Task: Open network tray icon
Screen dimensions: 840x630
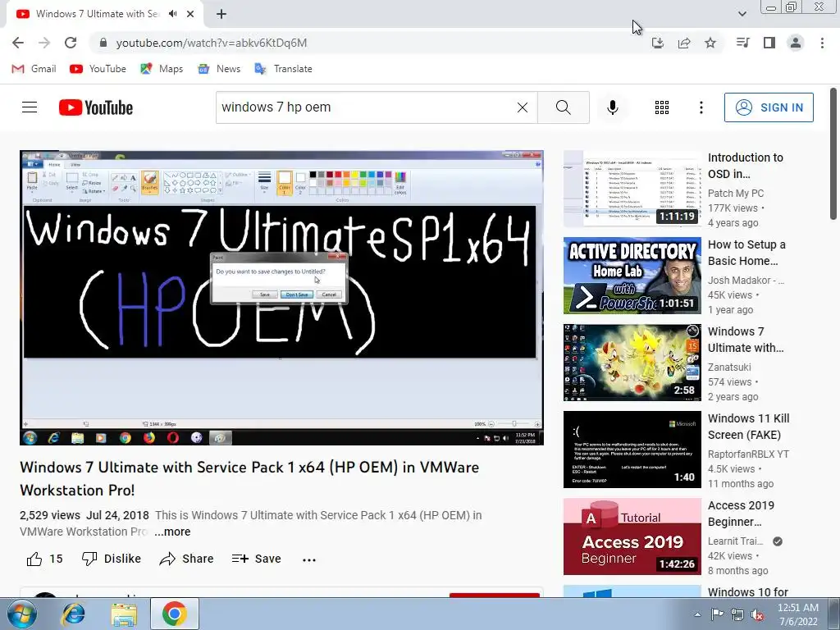Action: click(737, 614)
